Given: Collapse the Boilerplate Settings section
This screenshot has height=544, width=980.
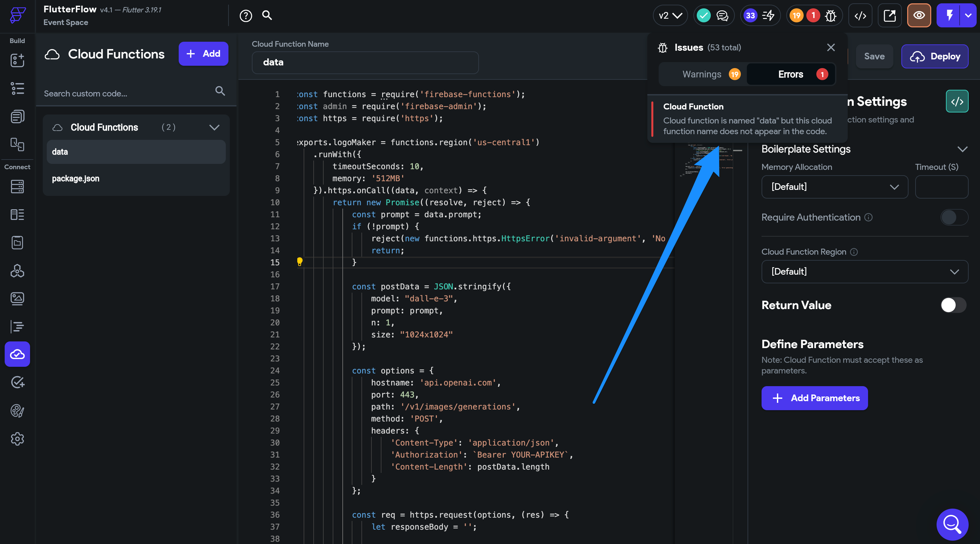Looking at the screenshot, I should tap(962, 149).
